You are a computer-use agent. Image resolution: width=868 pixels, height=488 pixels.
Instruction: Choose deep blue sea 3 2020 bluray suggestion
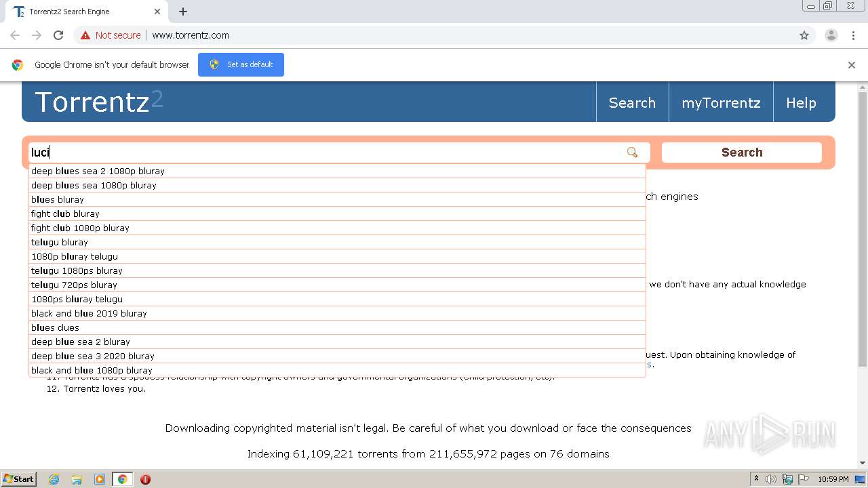[337, 356]
